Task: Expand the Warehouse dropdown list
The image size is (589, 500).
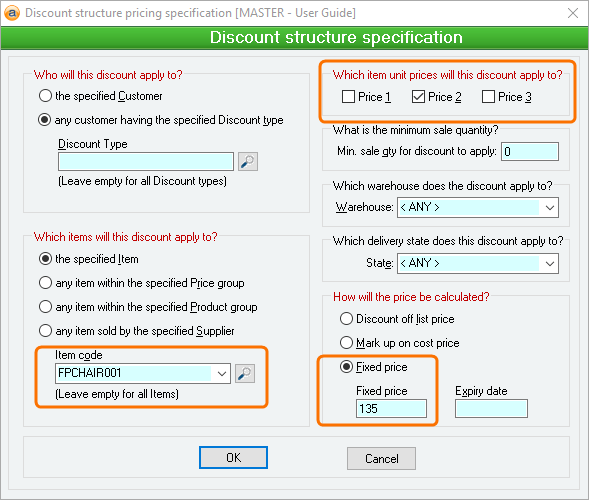Action: click(x=550, y=207)
